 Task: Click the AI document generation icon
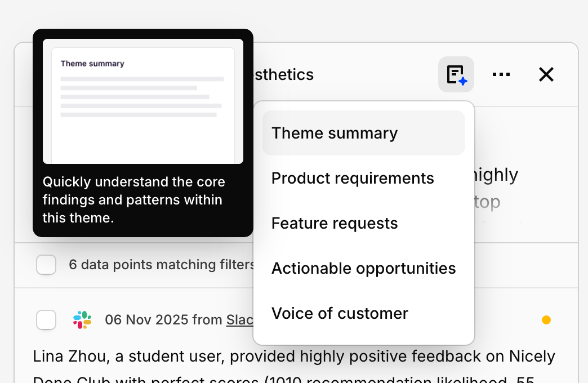coord(456,74)
